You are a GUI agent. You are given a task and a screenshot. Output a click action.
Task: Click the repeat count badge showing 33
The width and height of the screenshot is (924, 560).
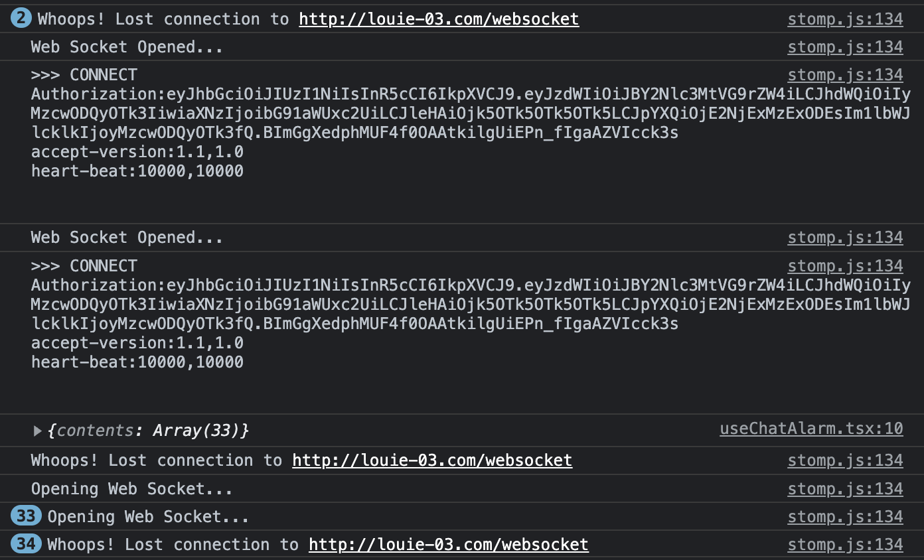coord(26,517)
